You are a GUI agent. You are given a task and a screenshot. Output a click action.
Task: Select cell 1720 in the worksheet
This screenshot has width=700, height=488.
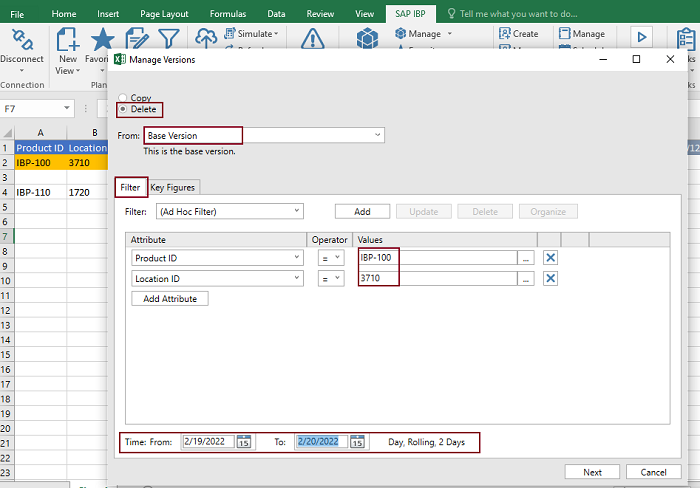(88, 192)
